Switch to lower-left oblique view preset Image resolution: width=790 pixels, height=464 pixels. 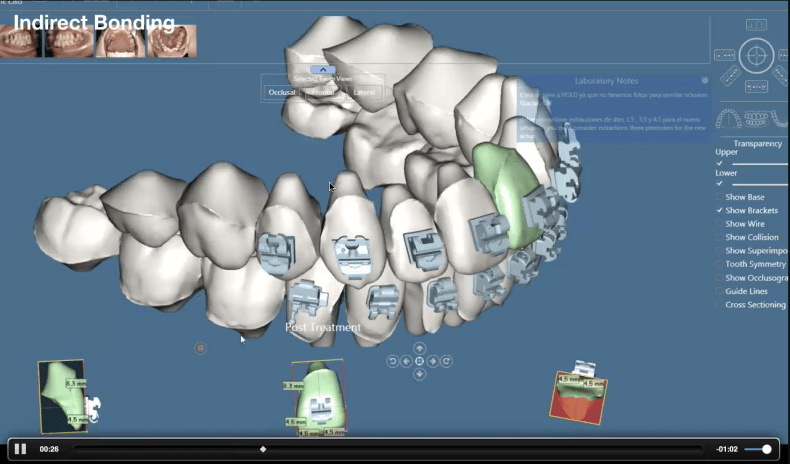pyautogui.click(x=730, y=76)
